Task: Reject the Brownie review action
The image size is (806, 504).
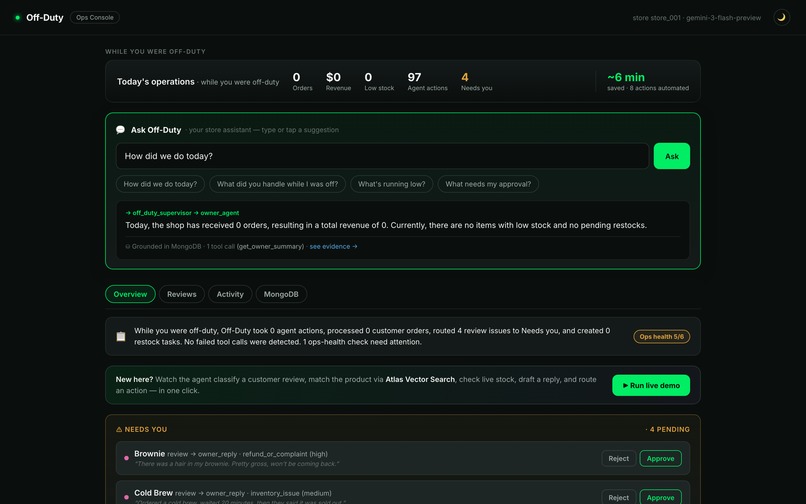Action: click(x=618, y=458)
